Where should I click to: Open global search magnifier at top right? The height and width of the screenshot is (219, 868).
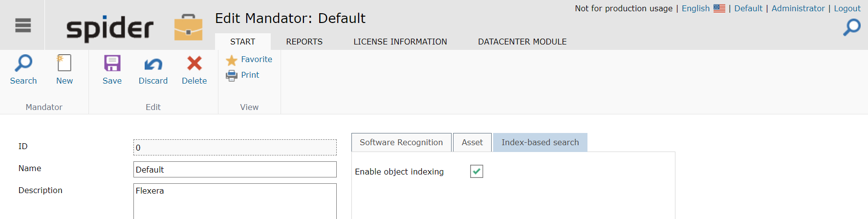point(852,27)
